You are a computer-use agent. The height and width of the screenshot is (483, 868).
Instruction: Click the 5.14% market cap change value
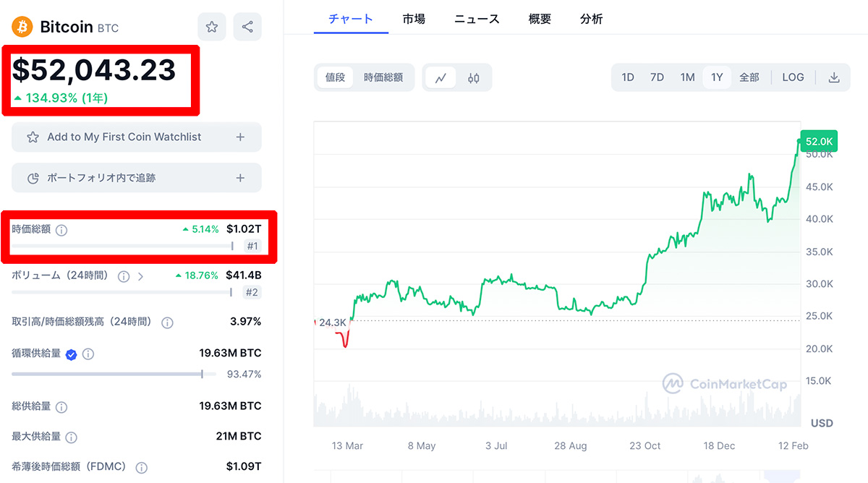pos(200,229)
